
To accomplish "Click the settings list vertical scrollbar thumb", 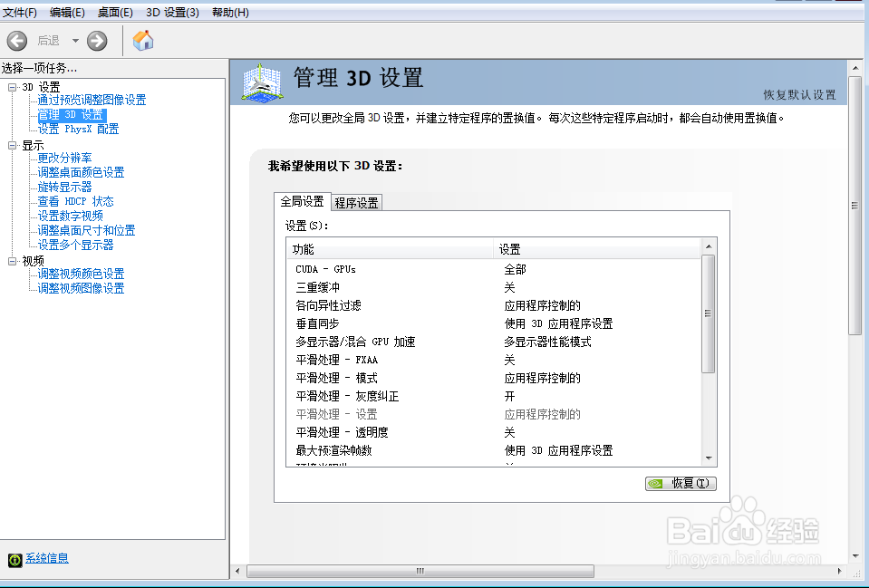I will (x=709, y=313).
